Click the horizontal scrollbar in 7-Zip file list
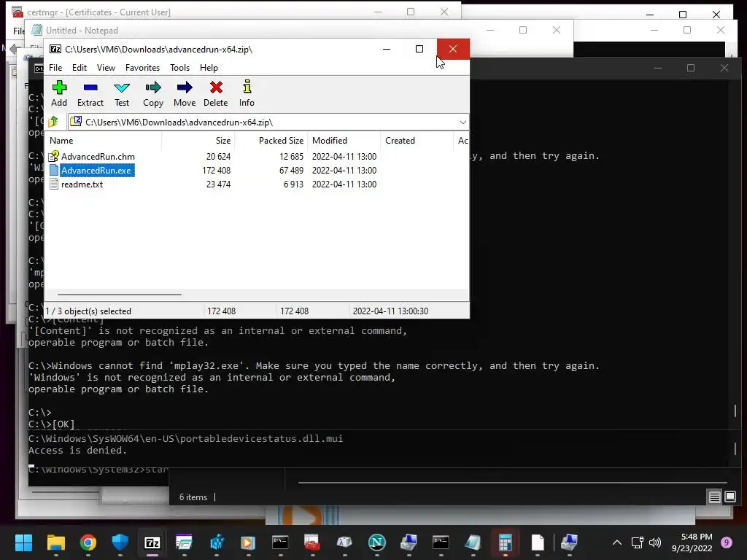The image size is (747, 560). coord(119,295)
